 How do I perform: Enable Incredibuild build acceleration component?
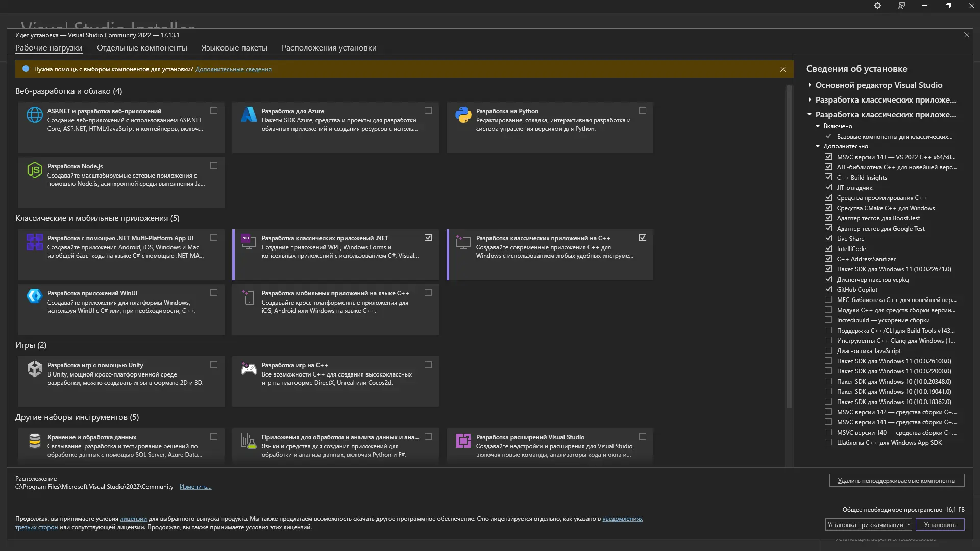click(828, 320)
